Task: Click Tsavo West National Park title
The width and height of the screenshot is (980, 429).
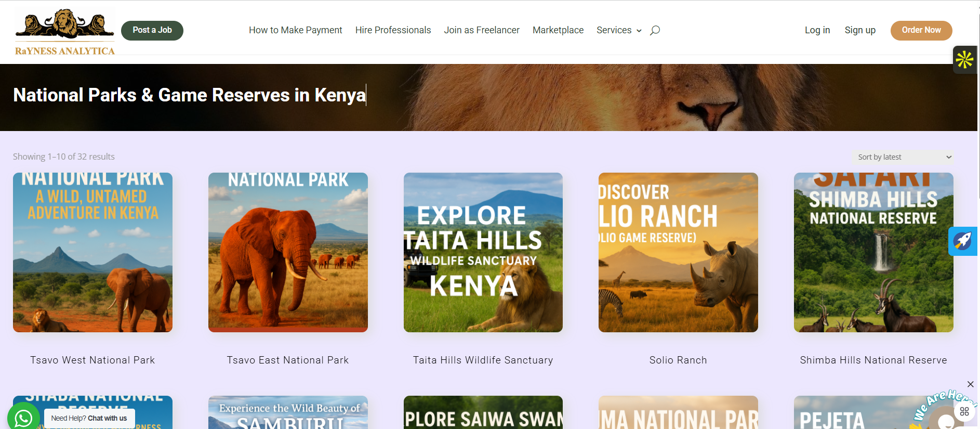Action: point(92,360)
